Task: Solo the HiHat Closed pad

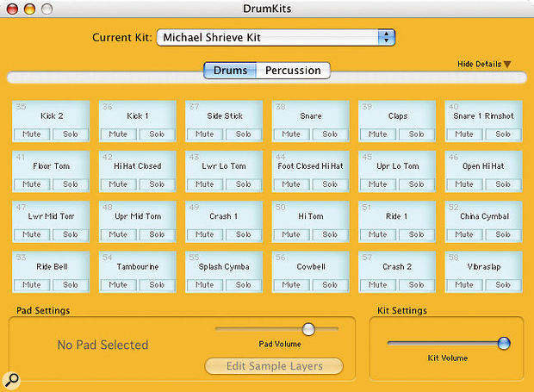Action: tap(157, 184)
